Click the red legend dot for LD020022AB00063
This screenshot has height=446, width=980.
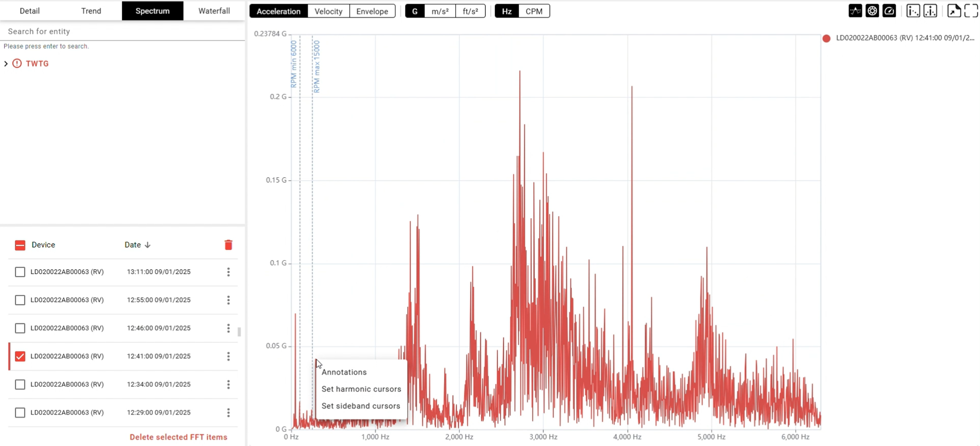[827, 38]
